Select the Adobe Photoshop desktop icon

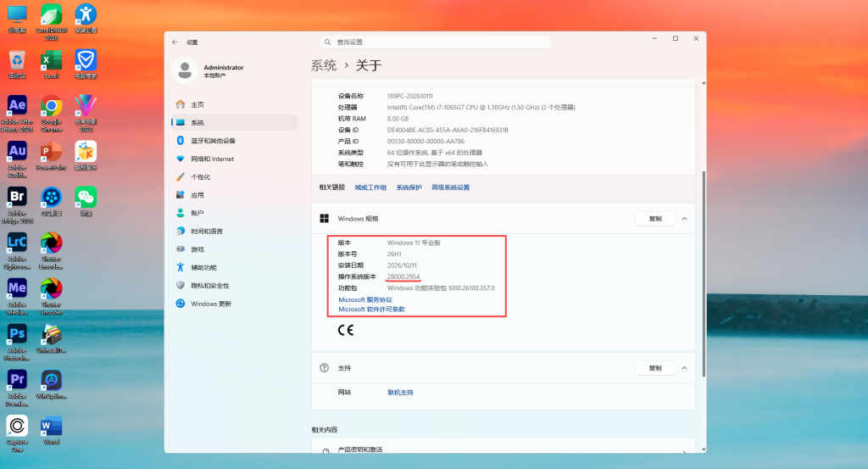tap(17, 343)
